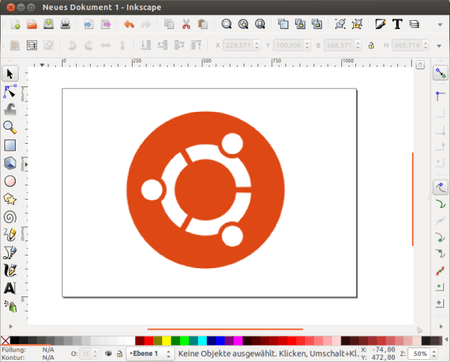Screen dimensions: 450x362
Task: Set no color with X swatch
Action: [5, 340]
